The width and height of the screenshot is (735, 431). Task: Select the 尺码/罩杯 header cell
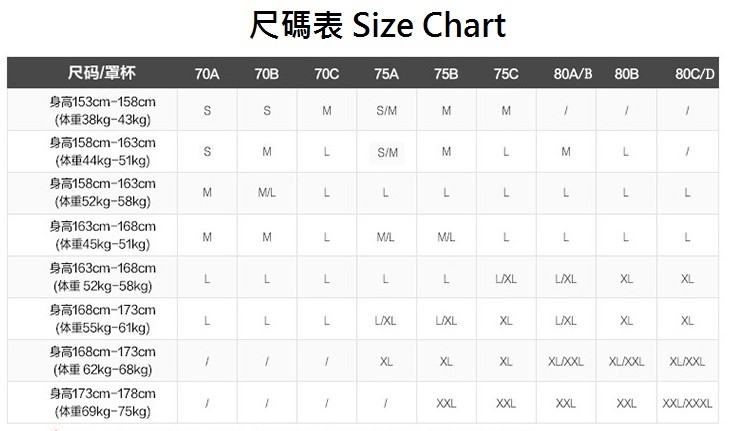(101, 73)
